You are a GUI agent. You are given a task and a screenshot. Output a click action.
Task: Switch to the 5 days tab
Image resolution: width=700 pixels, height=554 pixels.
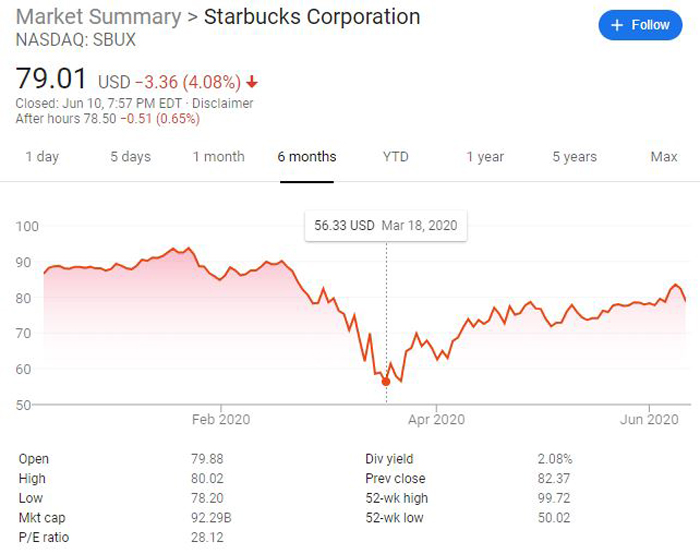tap(130, 157)
